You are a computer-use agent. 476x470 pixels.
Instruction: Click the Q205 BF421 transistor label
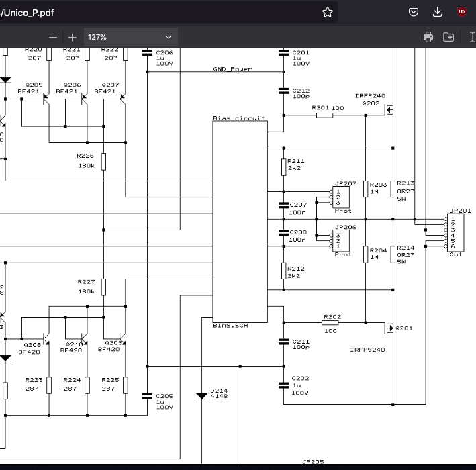tap(30, 88)
